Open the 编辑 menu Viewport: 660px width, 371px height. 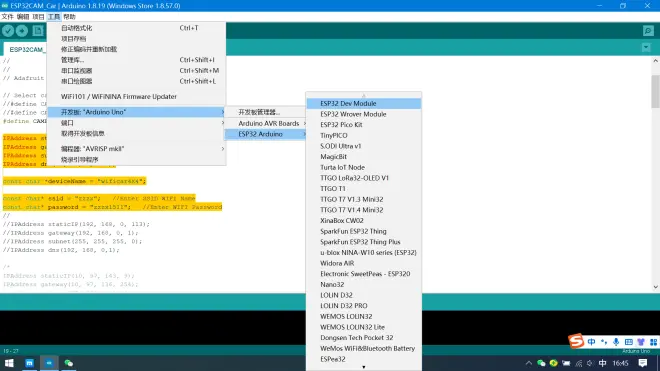pyautogui.click(x=23, y=17)
